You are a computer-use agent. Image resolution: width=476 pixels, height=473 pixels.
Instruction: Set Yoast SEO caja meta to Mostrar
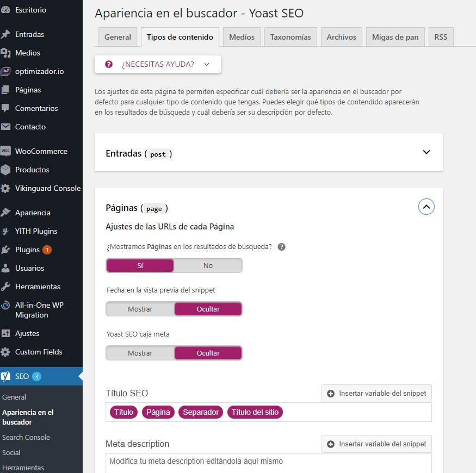tap(140, 353)
